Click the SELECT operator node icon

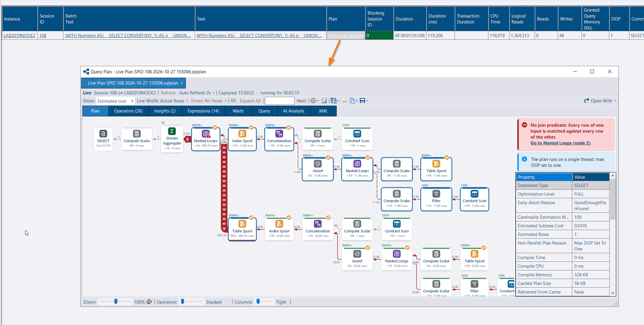[103, 134]
